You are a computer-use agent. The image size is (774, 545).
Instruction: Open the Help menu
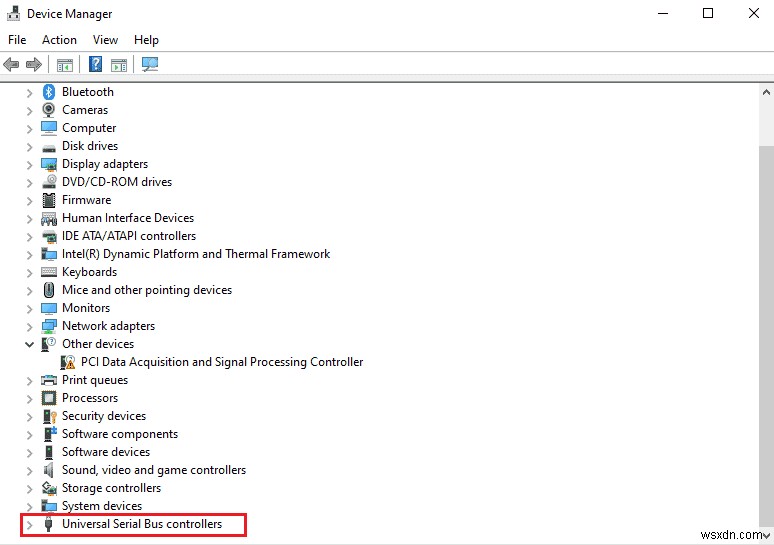(146, 39)
